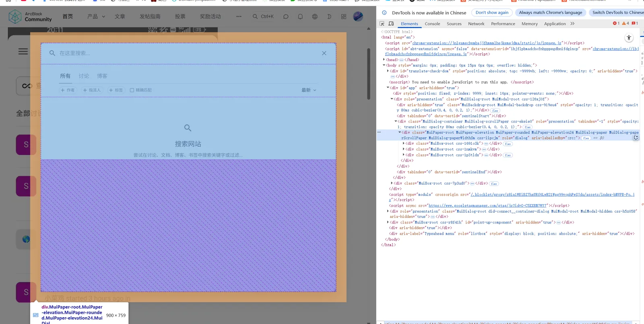Viewport: 644px width, 324px height.
Task: Open the apps grid icon in header
Action: [x=344, y=16]
